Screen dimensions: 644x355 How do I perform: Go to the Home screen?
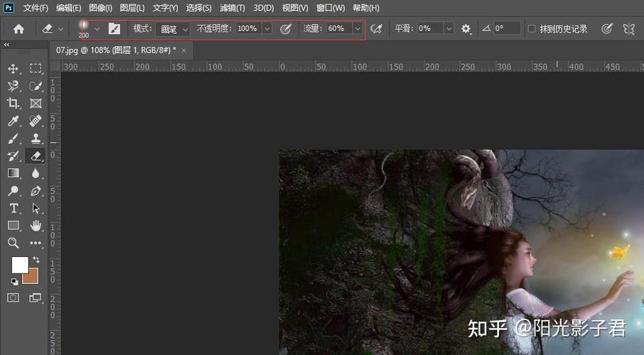[18, 29]
